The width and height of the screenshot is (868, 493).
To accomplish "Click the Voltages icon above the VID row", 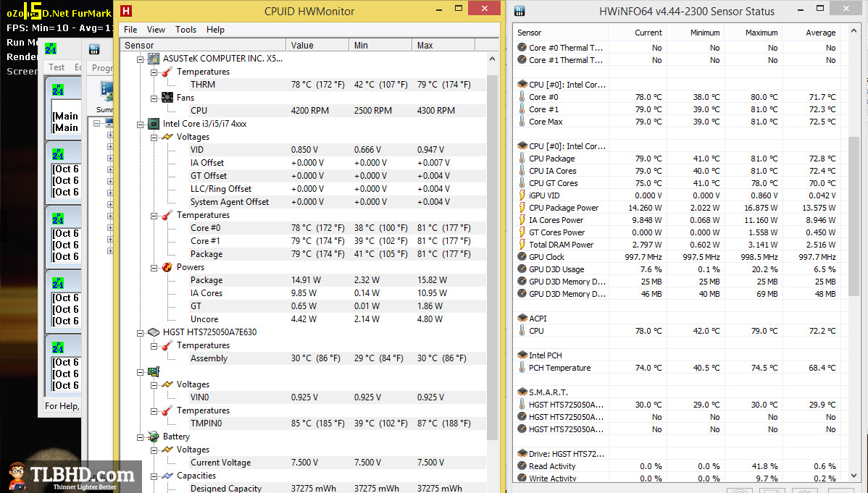I will 167,137.
